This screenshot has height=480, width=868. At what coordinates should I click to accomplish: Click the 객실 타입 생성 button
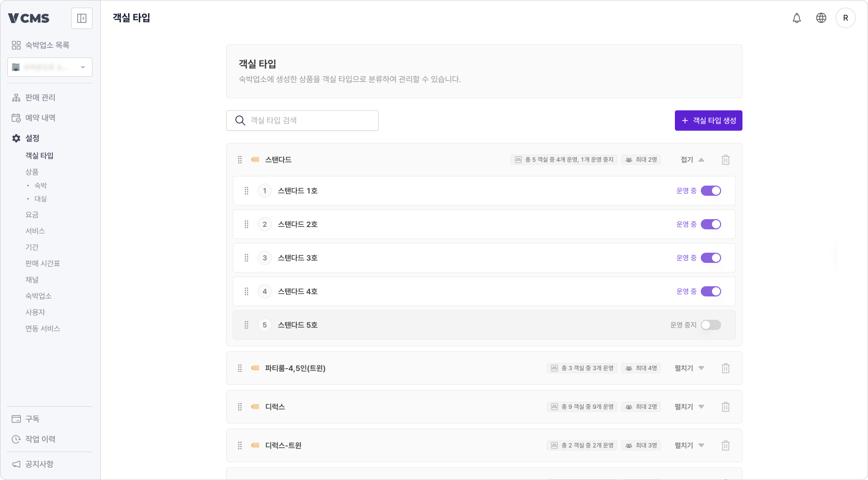pos(708,121)
